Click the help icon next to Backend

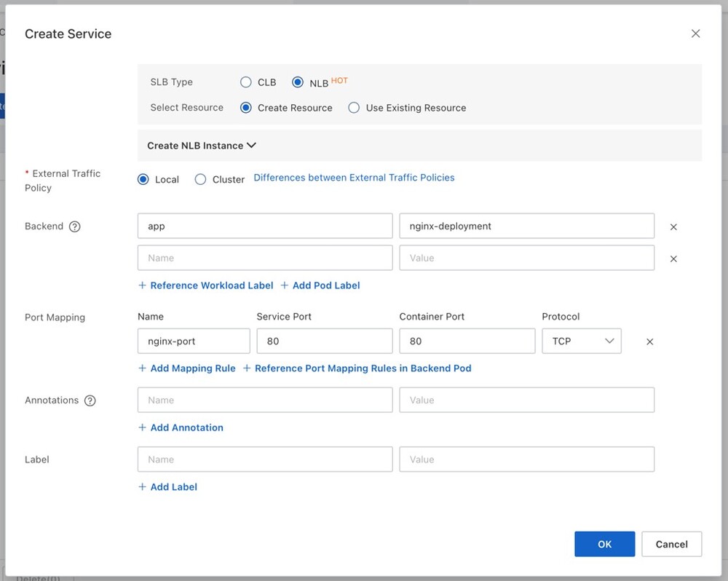point(74,226)
